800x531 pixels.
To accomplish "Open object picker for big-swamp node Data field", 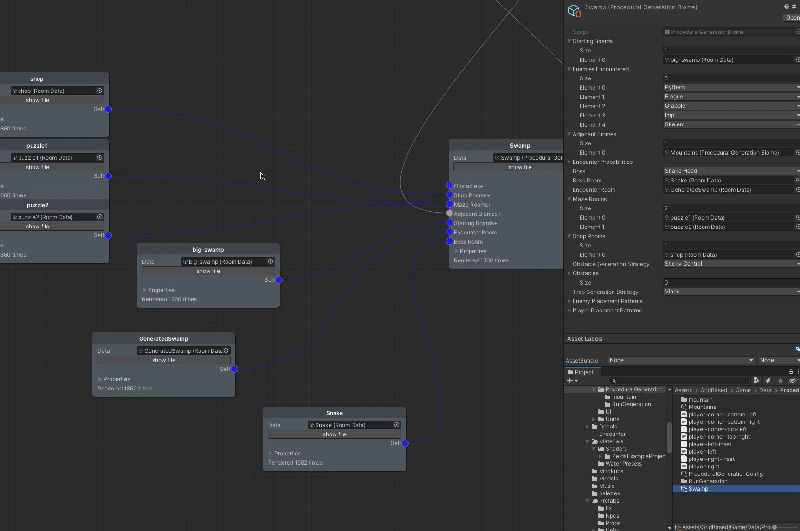I will pos(271,262).
